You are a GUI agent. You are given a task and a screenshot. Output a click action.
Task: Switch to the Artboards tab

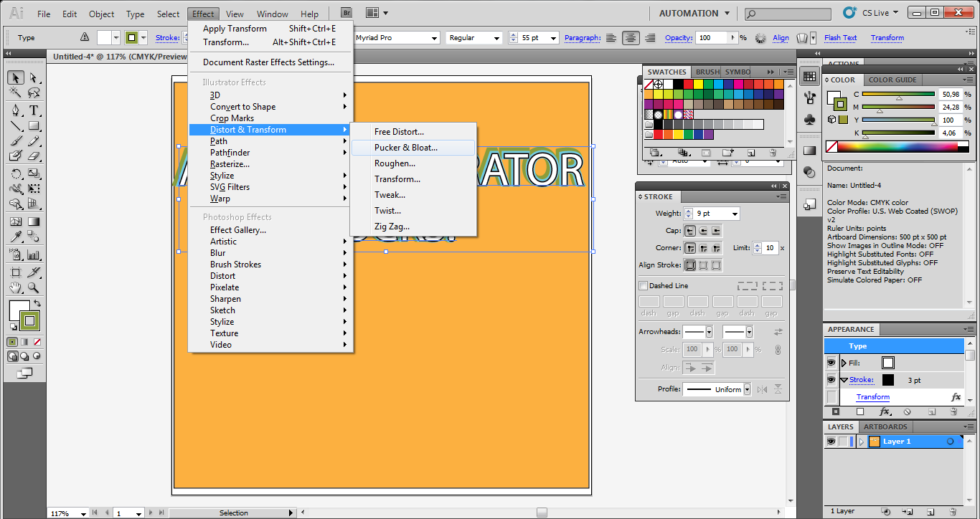885,427
